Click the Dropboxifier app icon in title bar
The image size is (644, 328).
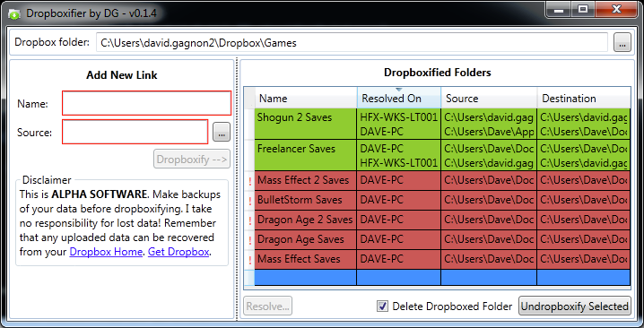click(x=14, y=13)
